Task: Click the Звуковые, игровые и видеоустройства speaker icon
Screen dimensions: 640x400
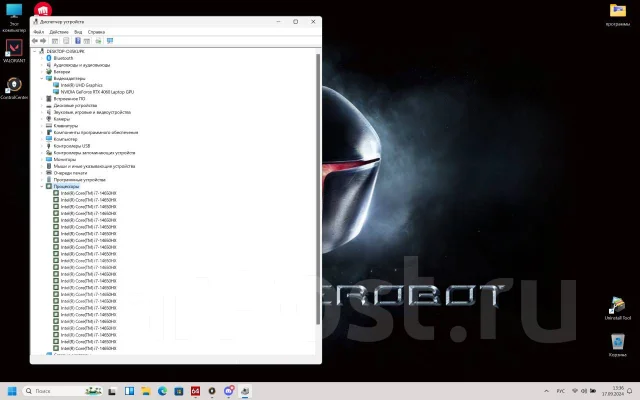Action: [x=49, y=112]
